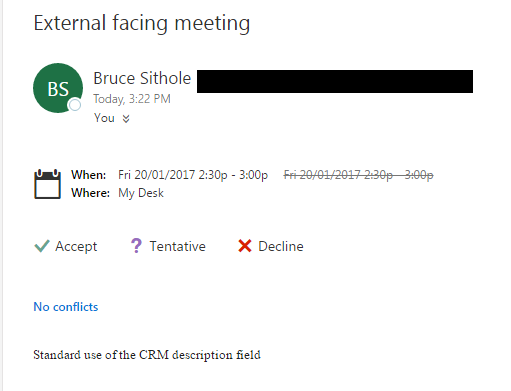Click the purple Tentative question mark icon
The image size is (511, 391).
tap(136, 246)
